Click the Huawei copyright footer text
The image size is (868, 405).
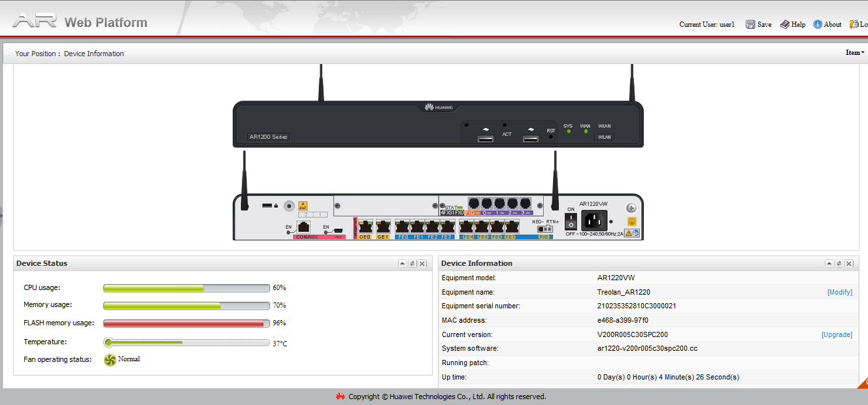point(447,397)
